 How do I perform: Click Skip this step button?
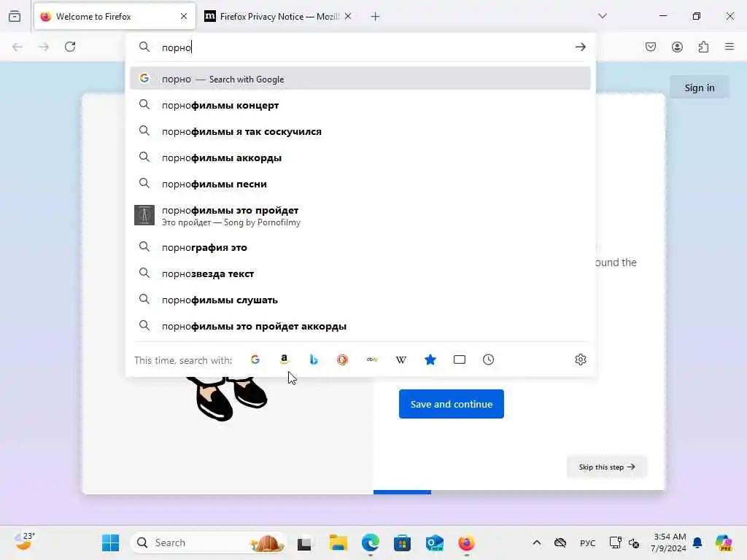pos(607,467)
